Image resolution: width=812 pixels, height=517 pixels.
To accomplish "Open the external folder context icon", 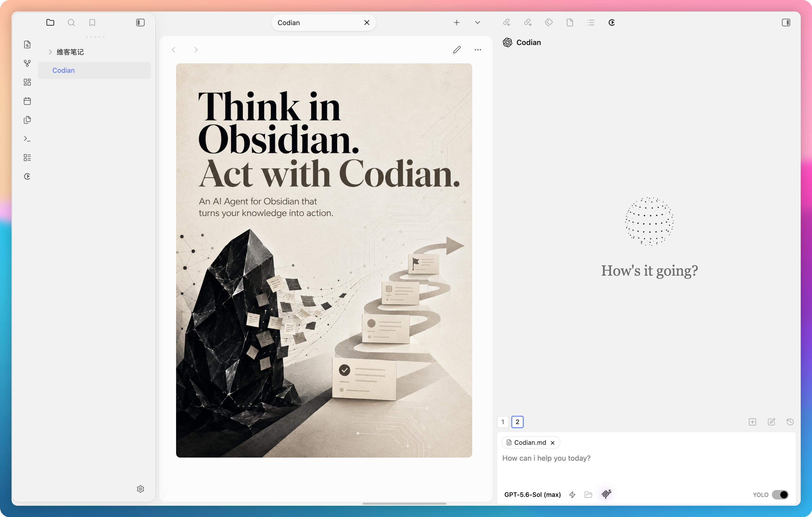I will 588,494.
